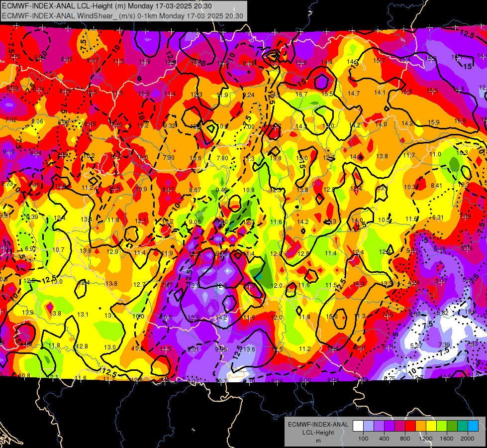The height and width of the screenshot is (448, 487).
Task: Click the map value 11.0
Action: click(x=435, y=154)
